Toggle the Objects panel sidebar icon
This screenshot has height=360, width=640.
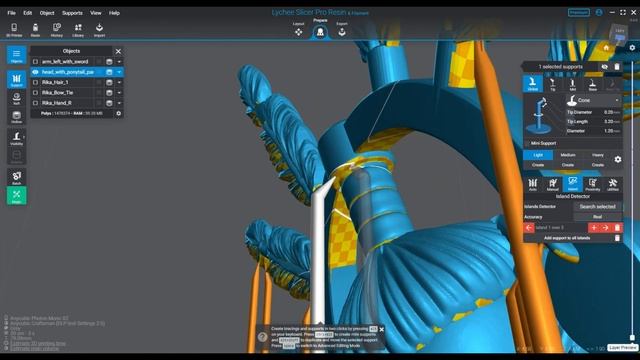[x=17, y=55]
